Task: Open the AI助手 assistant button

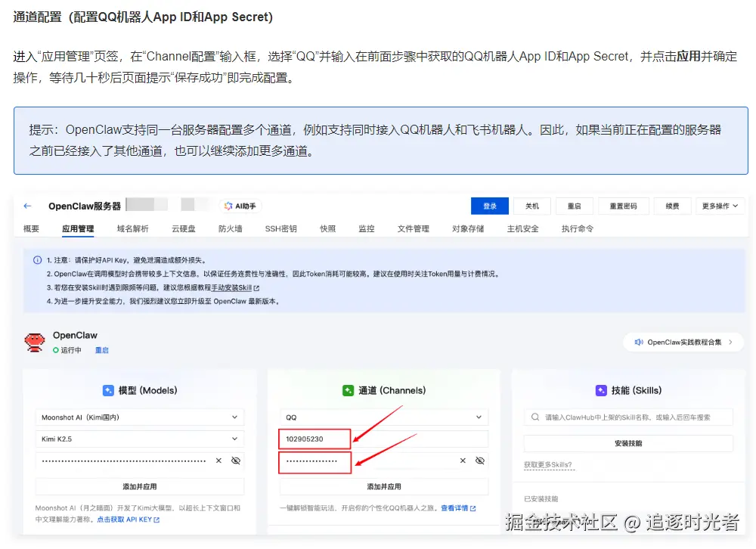Action: pyautogui.click(x=240, y=206)
